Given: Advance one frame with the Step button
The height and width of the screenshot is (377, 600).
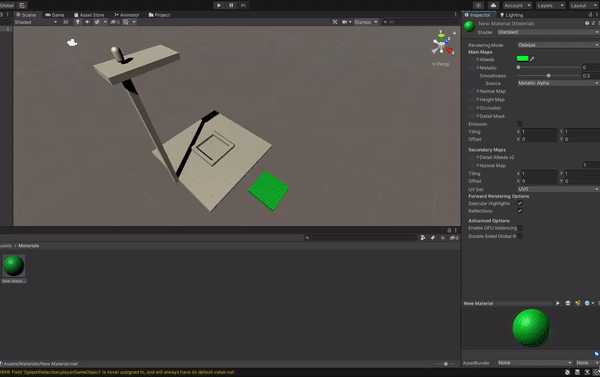Looking at the screenshot, I should (243, 5).
